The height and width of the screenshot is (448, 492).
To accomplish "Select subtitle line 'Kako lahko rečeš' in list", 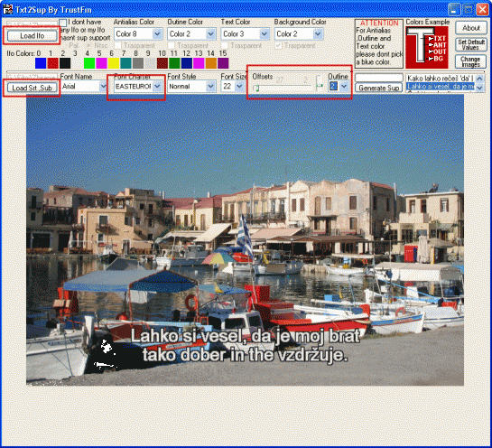I will tap(441, 79).
